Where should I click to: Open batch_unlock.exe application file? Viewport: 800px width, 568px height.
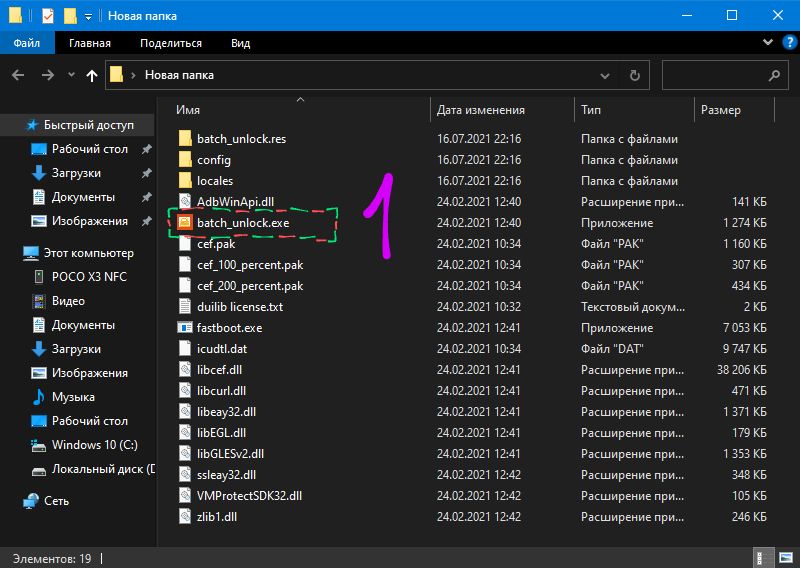click(242, 223)
